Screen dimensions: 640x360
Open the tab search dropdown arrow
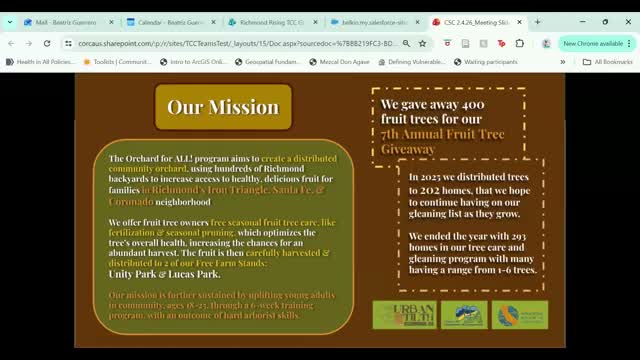[x=10, y=22]
